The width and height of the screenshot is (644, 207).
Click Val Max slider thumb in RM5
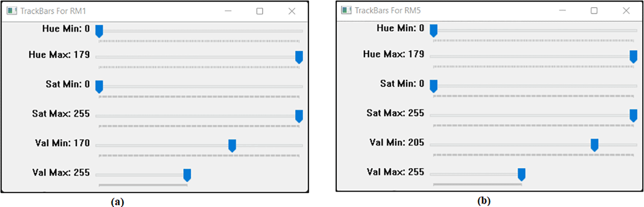(521, 174)
